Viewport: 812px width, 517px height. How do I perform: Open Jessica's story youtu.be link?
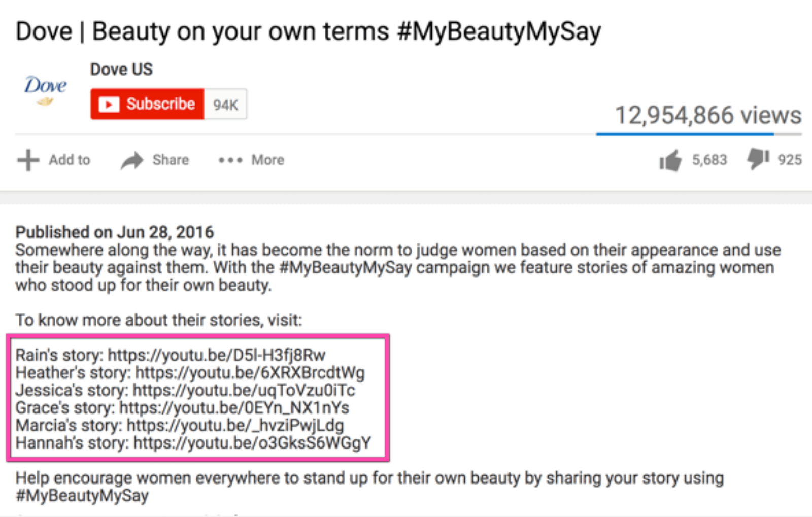click(244, 390)
